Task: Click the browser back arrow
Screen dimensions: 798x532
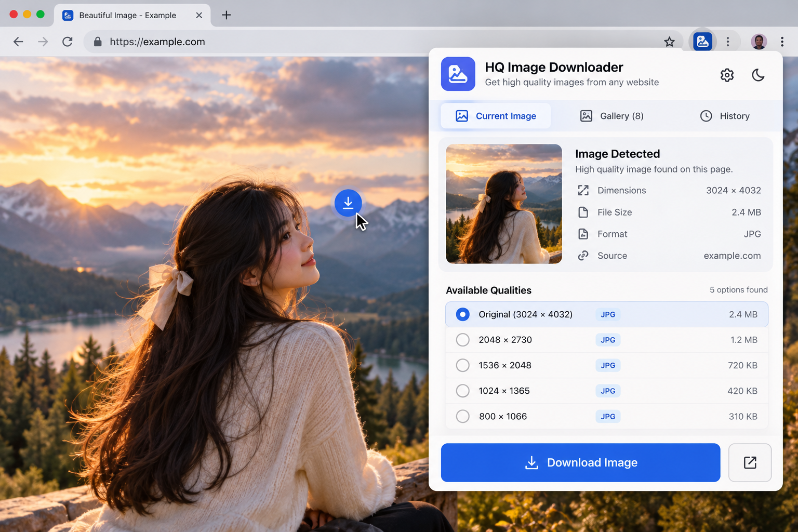Action: click(x=18, y=42)
